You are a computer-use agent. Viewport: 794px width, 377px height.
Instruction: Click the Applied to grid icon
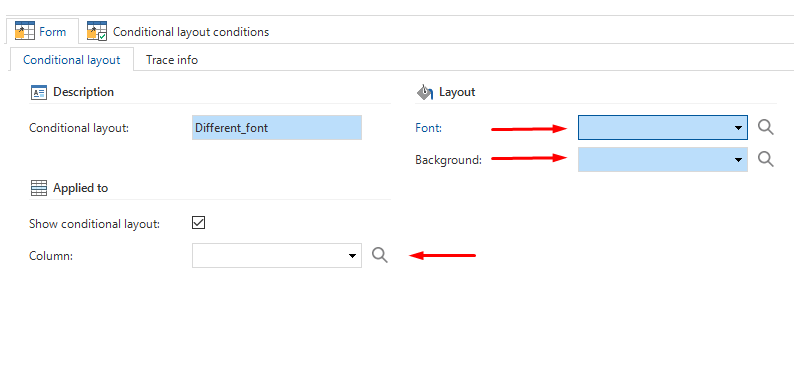tap(39, 188)
